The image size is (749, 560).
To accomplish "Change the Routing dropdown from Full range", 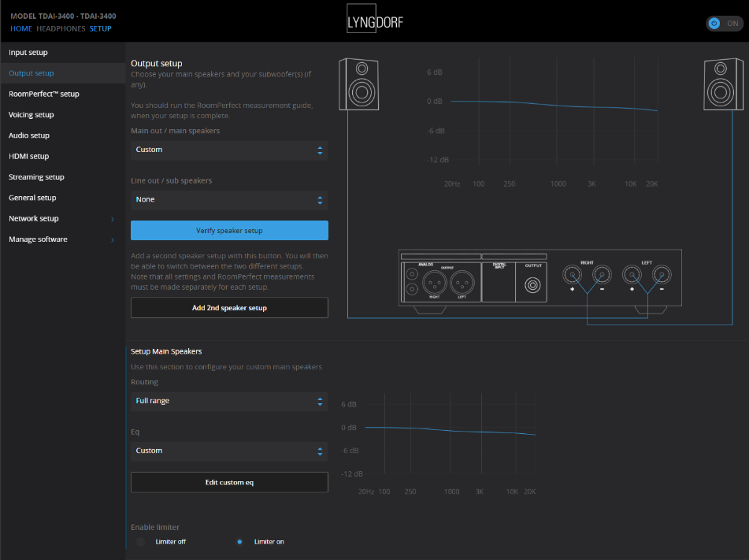I will pyautogui.click(x=229, y=401).
